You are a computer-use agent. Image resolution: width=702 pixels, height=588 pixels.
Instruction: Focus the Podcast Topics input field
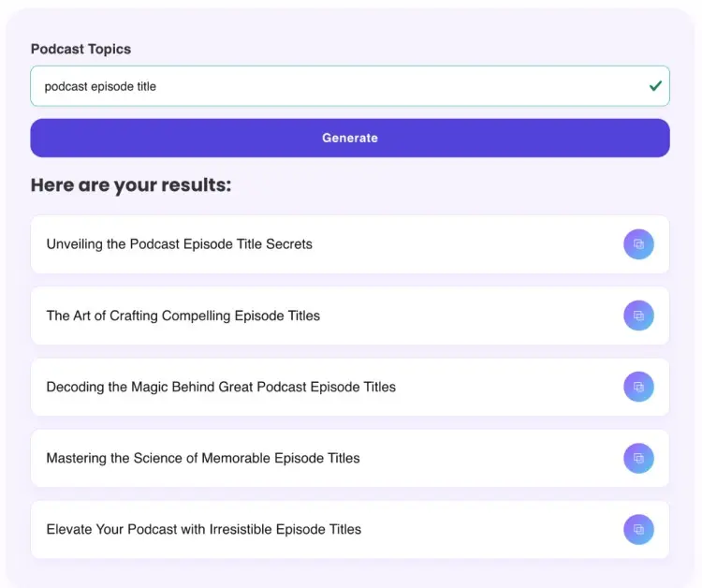tap(350, 86)
